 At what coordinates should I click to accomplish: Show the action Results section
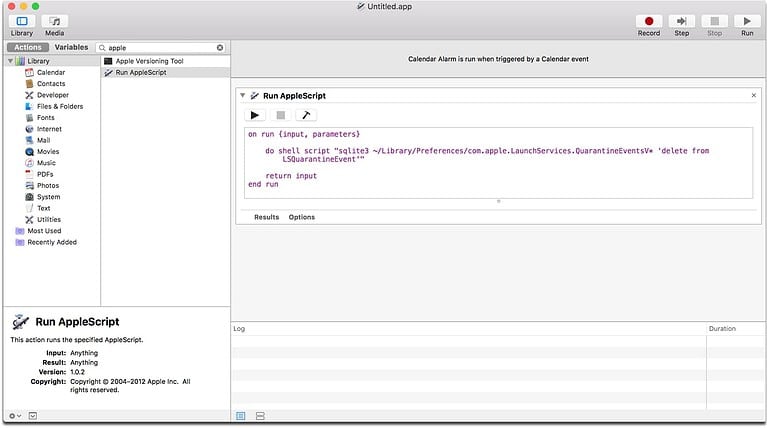coord(266,217)
